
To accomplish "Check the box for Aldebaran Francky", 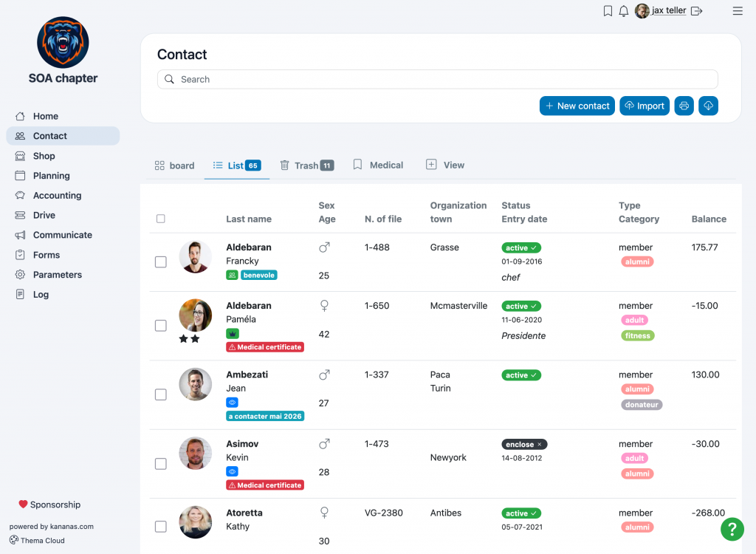I will [x=160, y=262].
